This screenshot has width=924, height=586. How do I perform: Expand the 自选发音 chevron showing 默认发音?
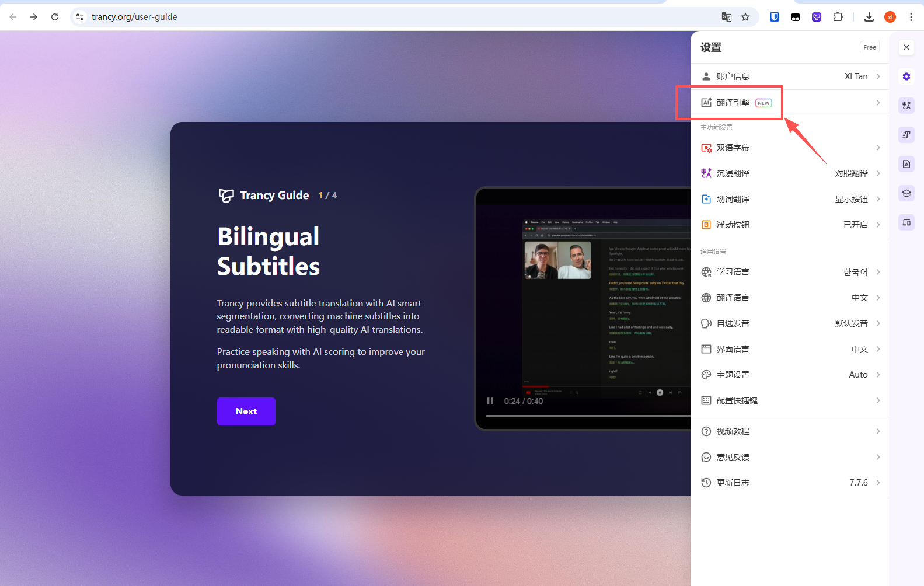878,323
